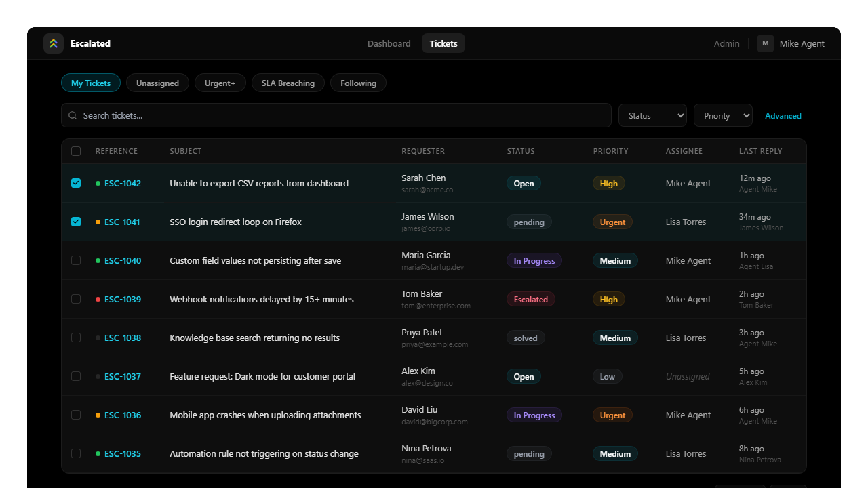Open the Admin link
Image resolution: width=868 pixels, height=488 pixels.
[x=727, y=43]
